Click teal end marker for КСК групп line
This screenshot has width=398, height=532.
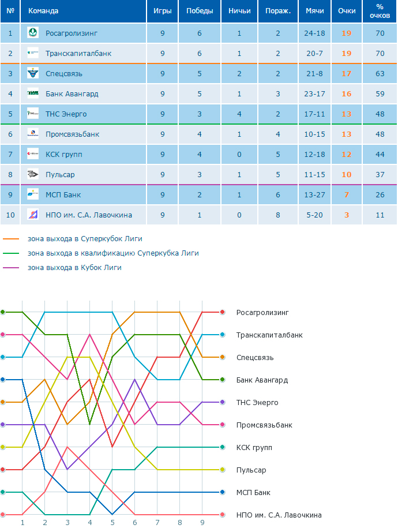222,447
